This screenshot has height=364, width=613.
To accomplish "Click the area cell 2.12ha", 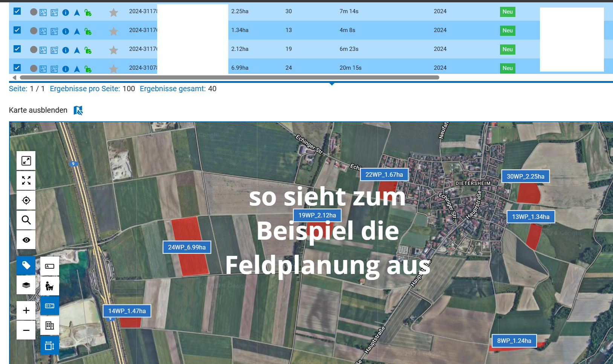I will tap(240, 49).
